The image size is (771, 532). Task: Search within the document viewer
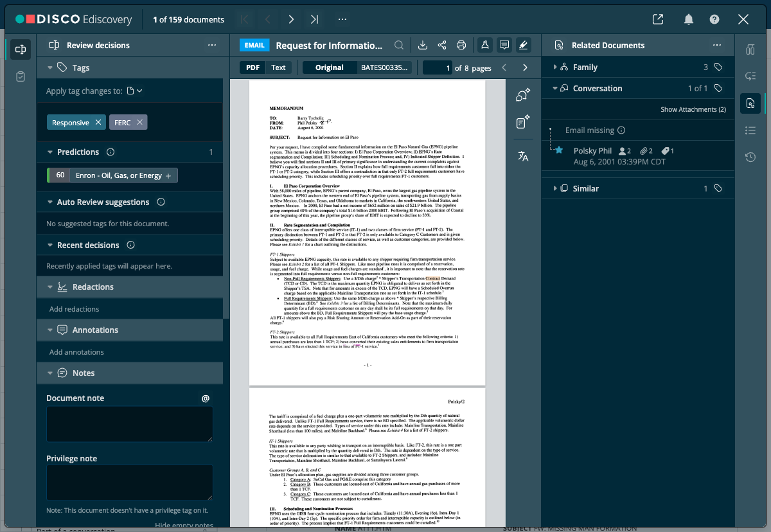coord(399,45)
